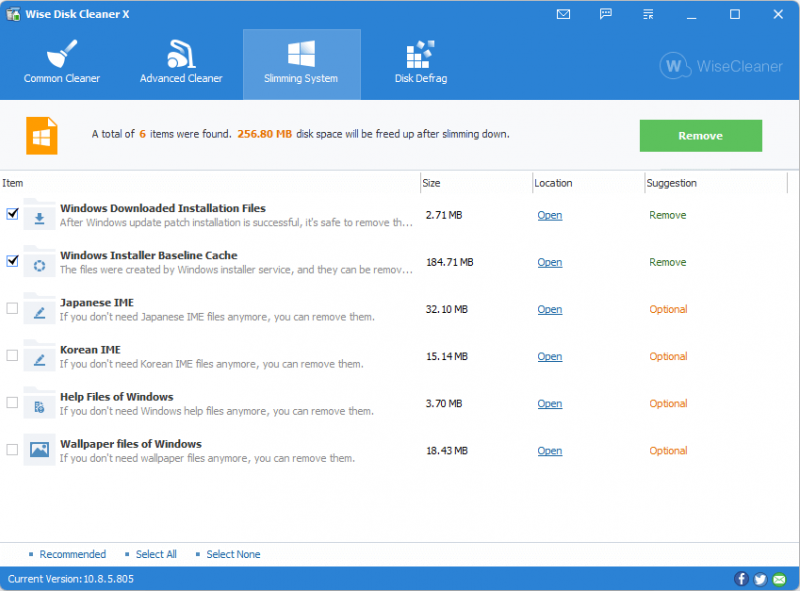Image resolution: width=800 pixels, height=591 pixels.
Task: Click the Optional suggestion for Help Files of Windows
Action: click(x=668, y=404)
